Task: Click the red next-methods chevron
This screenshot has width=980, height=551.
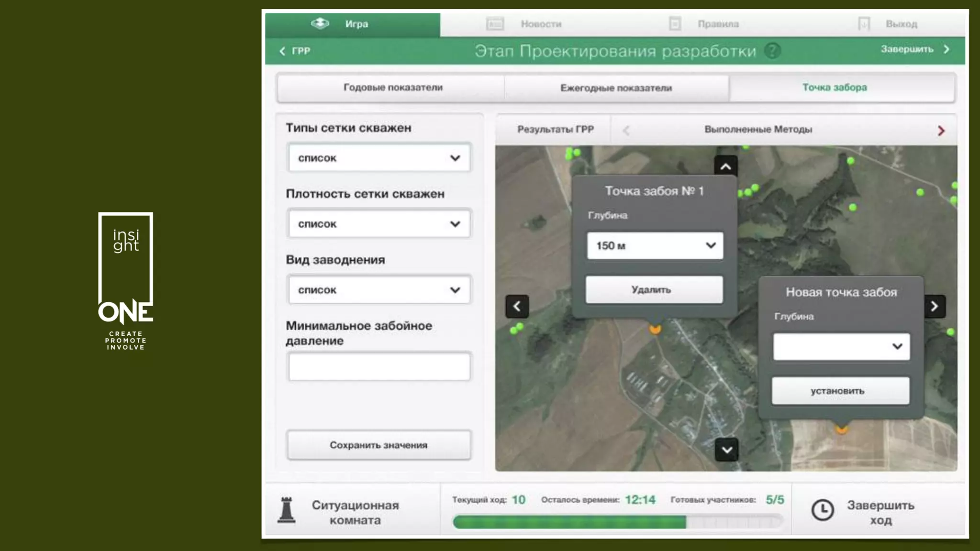Action: [941, 131]
